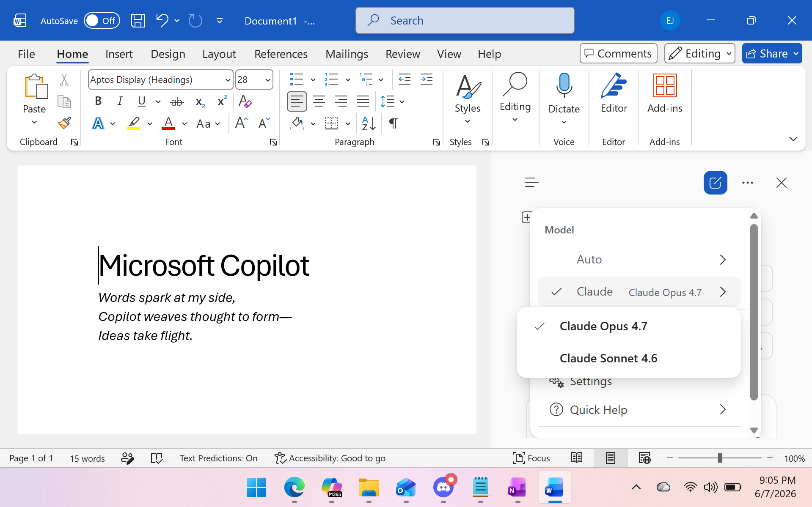Open Quick Help in Copilot menu
The height and width of the screenshot is (507, 812).
tap(639, 409)
